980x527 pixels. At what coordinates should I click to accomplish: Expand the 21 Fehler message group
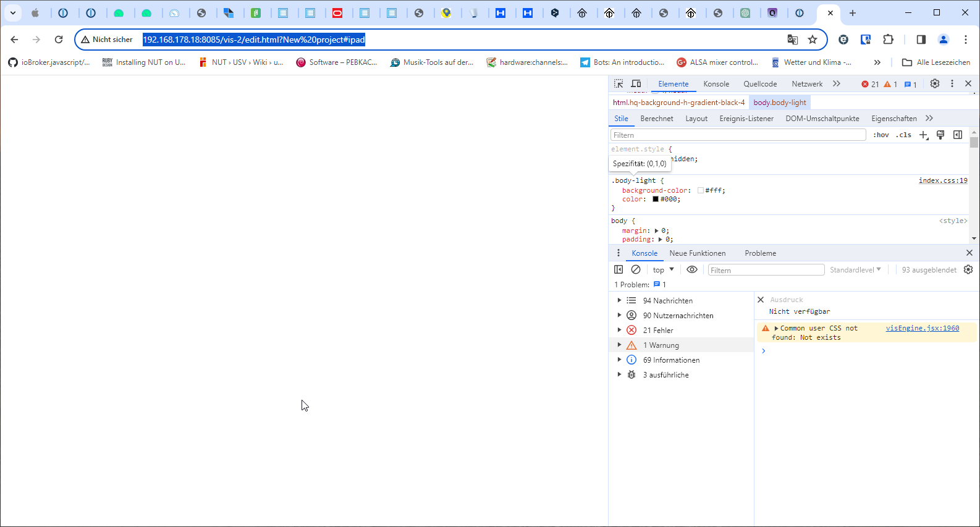619,330
